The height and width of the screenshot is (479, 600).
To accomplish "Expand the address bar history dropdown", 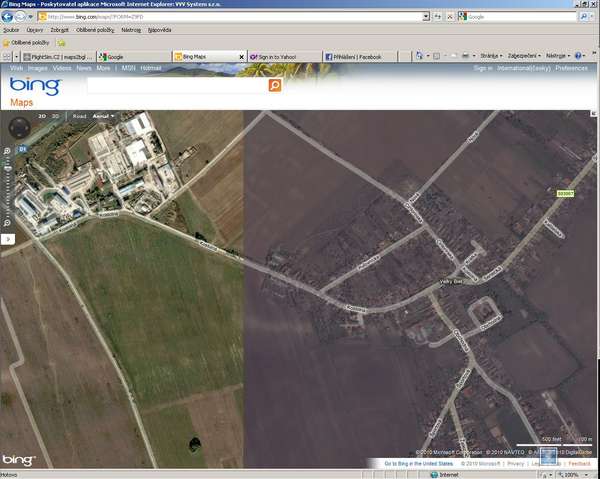I will (426, 17).
